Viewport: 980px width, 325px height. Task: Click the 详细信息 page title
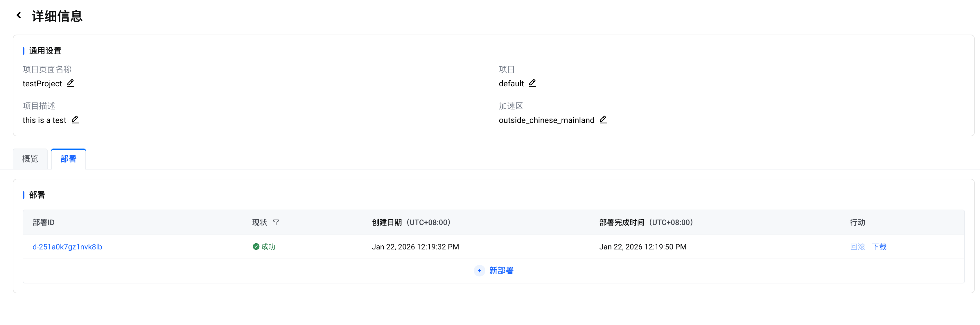[x=57, y=16]
